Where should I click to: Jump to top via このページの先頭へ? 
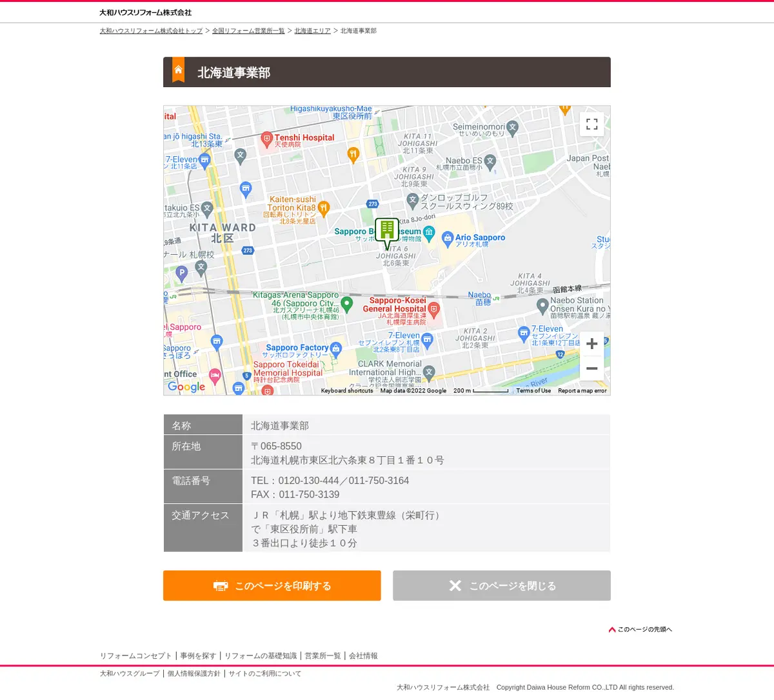(x=640, y=630)
